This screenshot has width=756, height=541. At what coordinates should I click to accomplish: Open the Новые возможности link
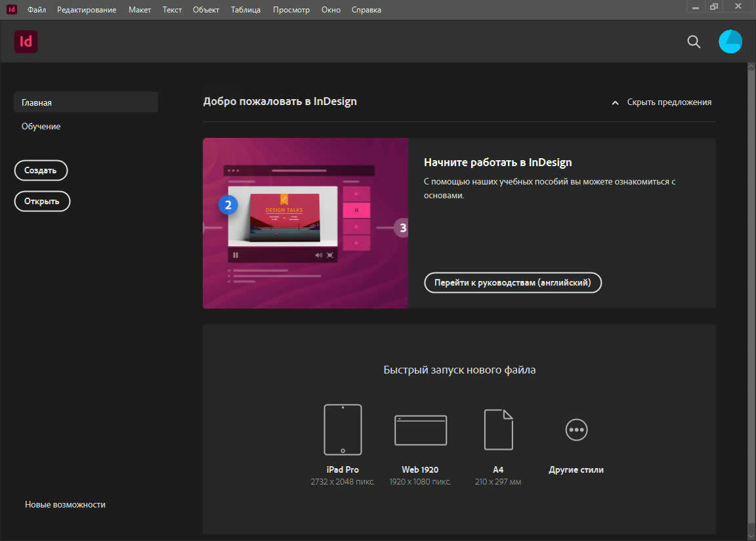[x=65, y=505]
